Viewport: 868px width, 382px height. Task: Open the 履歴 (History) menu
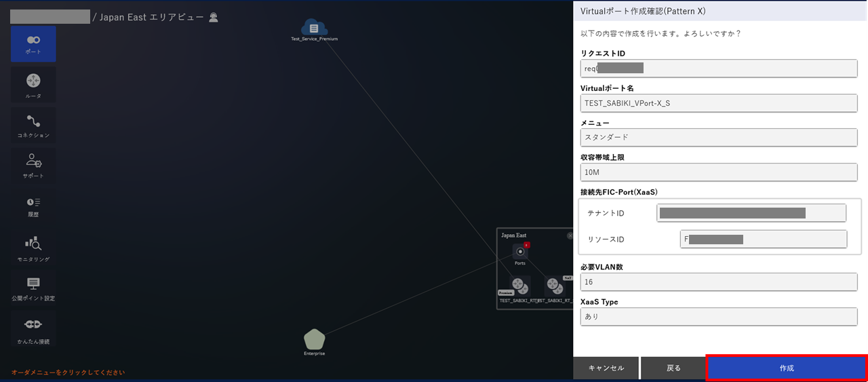33,206
